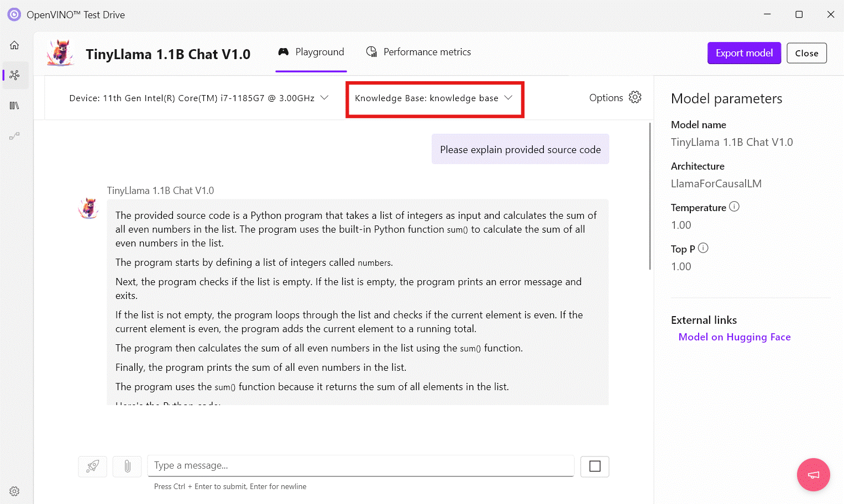The image size is (844, 504).
Task: Click inside the Type a message field
Action: pyautogui.click(x=360, y=465)
